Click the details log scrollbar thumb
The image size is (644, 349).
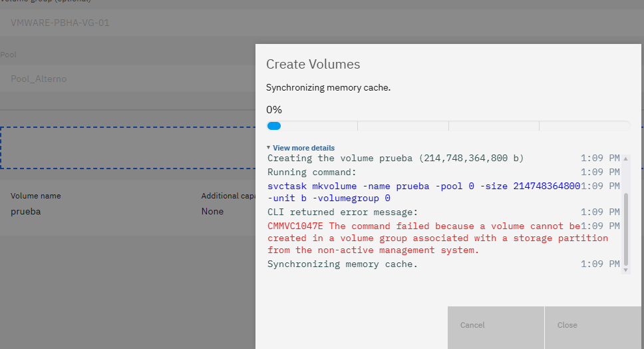(625, 229)
